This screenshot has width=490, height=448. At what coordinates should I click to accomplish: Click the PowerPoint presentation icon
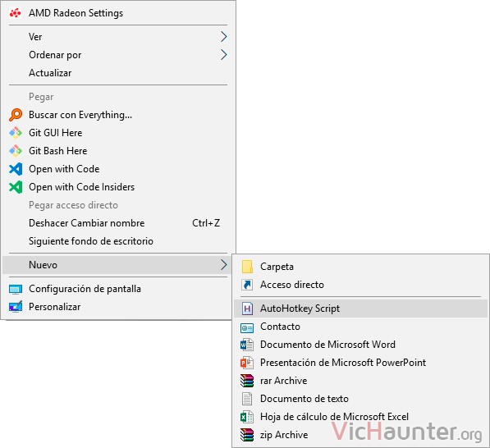point(247,363)
